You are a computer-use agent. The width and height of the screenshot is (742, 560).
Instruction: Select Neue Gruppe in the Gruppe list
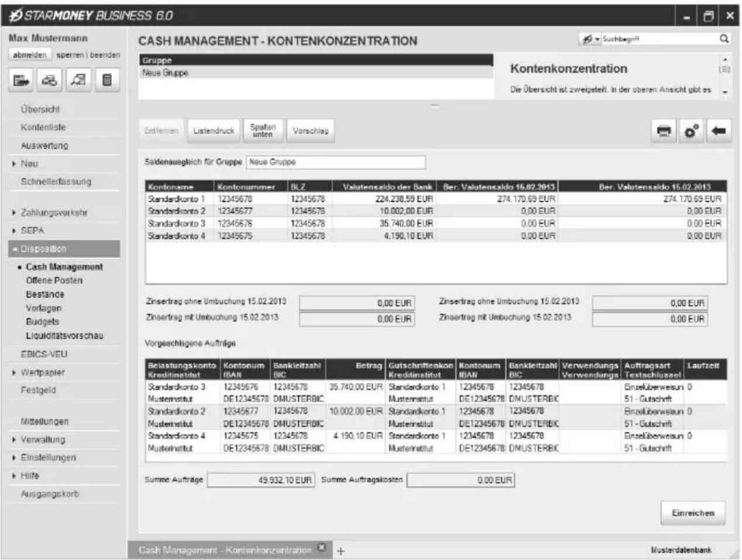pyautogui.click(x=316, y=73)
